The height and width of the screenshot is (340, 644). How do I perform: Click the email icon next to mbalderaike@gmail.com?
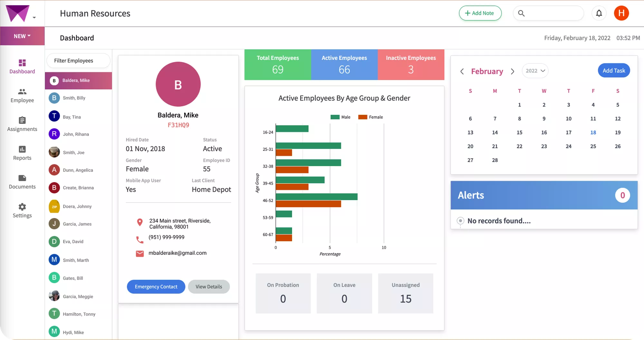tap(140, 253)
